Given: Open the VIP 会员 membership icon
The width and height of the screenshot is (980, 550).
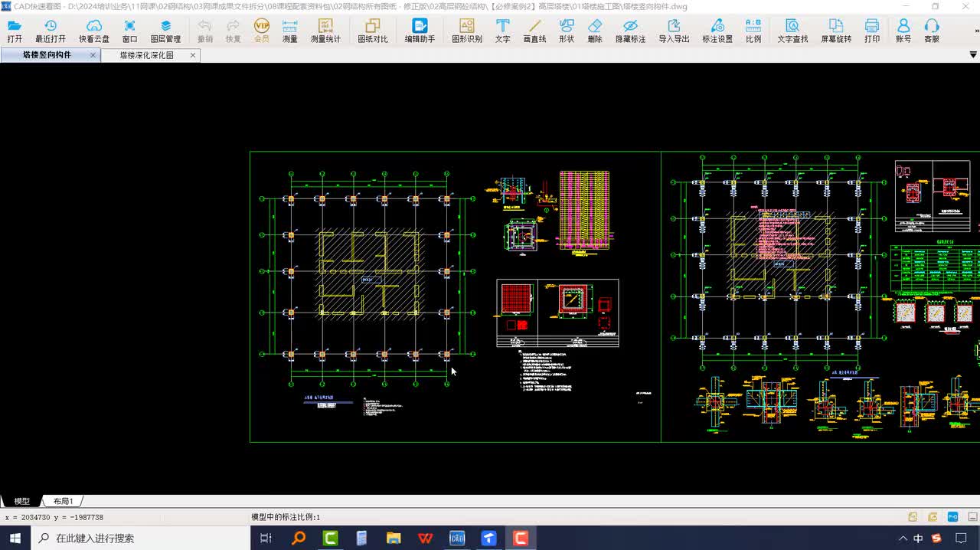Looking at the screenshot, I should coord(261,31).
